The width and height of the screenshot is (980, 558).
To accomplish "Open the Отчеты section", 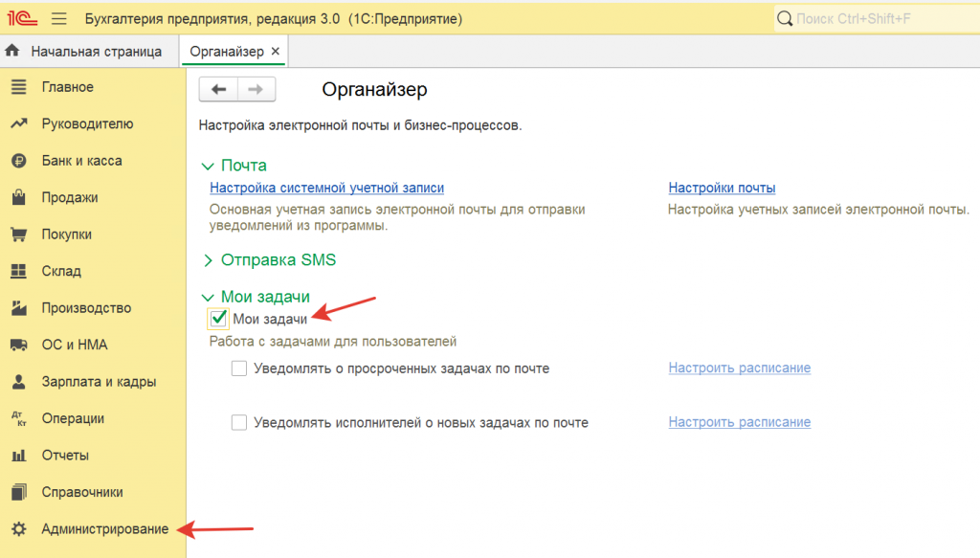I will click(x=65, y=456).
